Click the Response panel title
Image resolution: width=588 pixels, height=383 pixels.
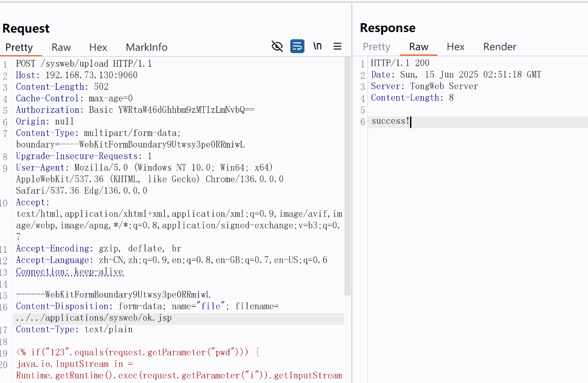pyautogui.click(x=388, y=28)
